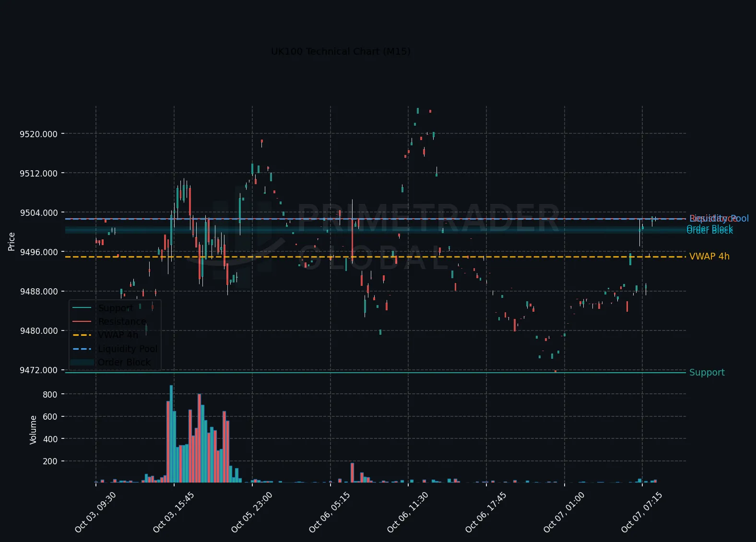Select the 9488.000 price axis label

coord(38,291)
